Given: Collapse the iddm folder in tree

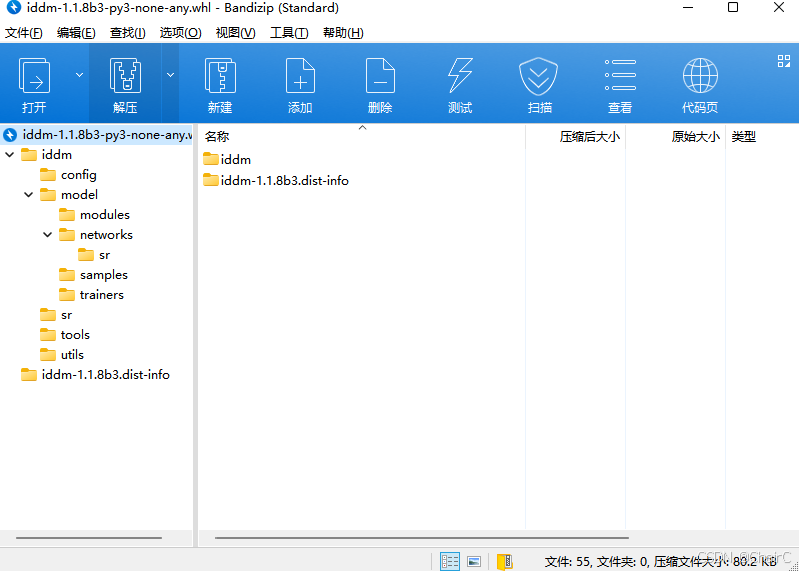Looking at the screenshot, I should click(10, 154).
